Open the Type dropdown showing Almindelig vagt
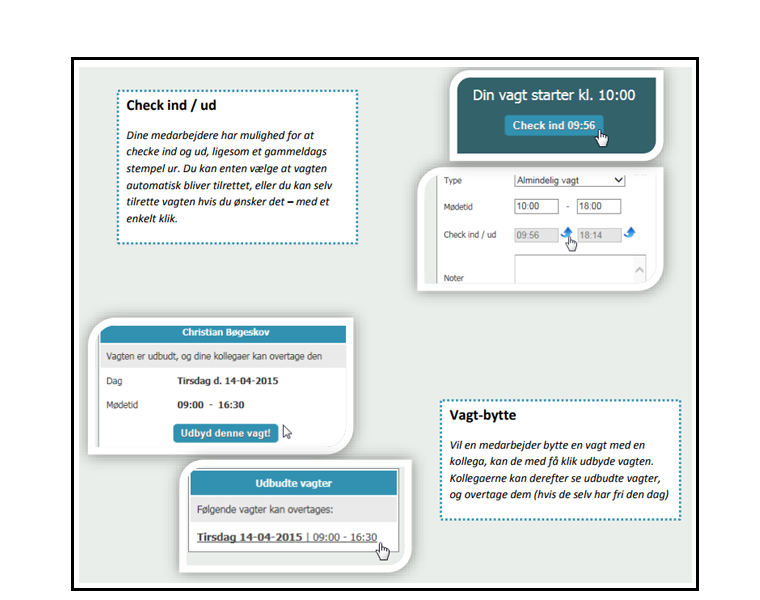The height and width of the screenshot is (600, 760). coord(569,180)
